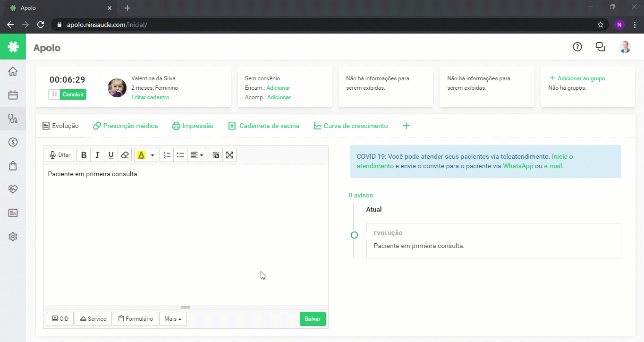The image size is (644, 342).
Task: Click the CID button
Action: tap(60, 319)
